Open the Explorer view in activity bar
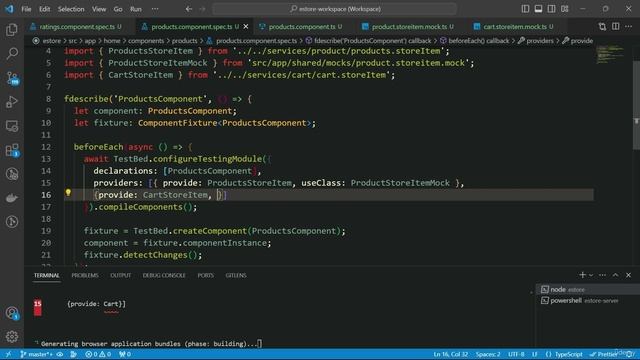This screenshot has width=640, height=360. (x=12, y=29)
